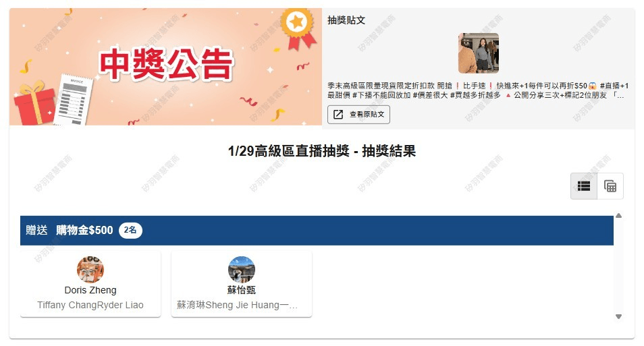The height and width of the screenshot is (346, 644).
Task: Click the truncated post description text
Action: 478,90
